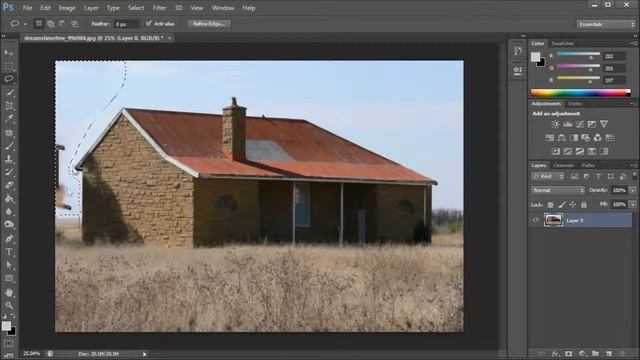This screenshot has width=640, height=360.
Task: Toggle lock transparent pixels
Action: 551,204
